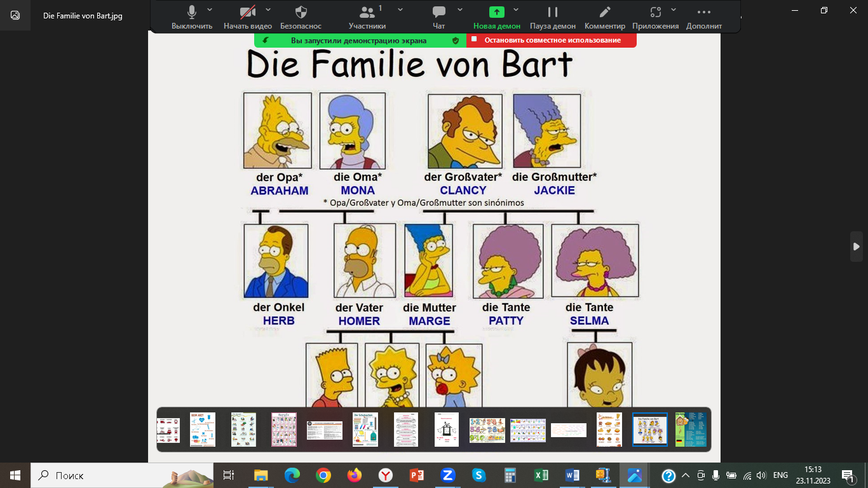Open PowerPoint from taskbar
The width and height of the screenshot is (868, 488).
416,475
